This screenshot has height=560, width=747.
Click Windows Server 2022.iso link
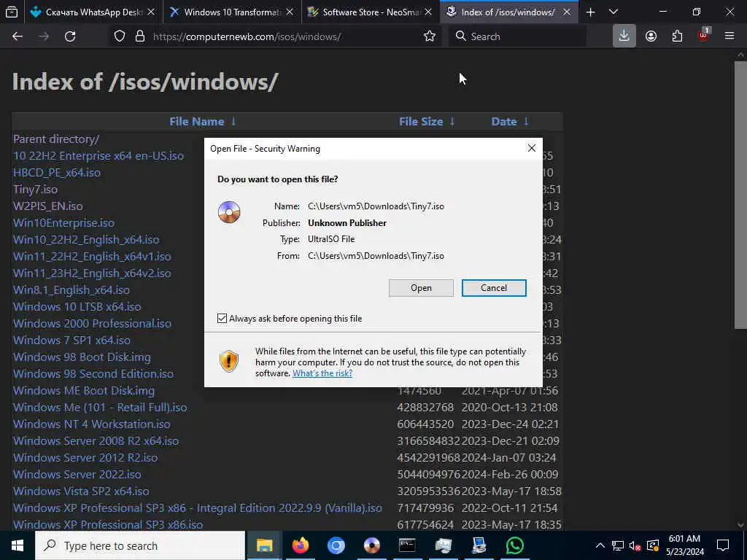pyautogui.click(x=77, y=474)
